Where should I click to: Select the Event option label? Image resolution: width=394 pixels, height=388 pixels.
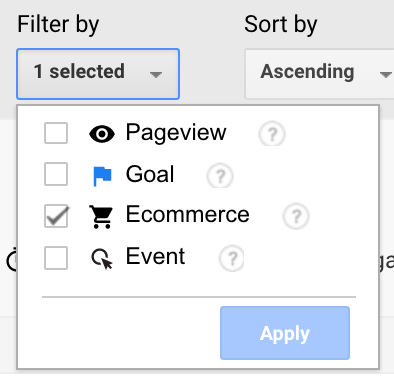155,256
